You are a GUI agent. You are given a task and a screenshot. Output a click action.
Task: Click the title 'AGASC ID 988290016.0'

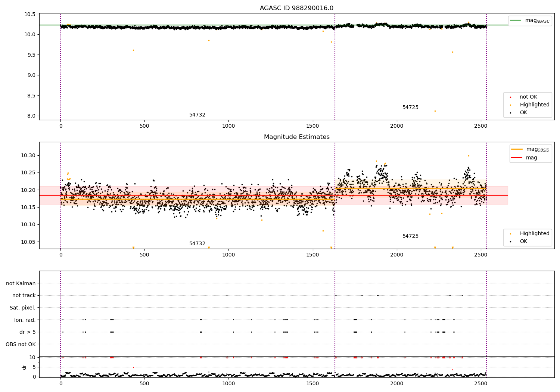[x=296, y=8]
